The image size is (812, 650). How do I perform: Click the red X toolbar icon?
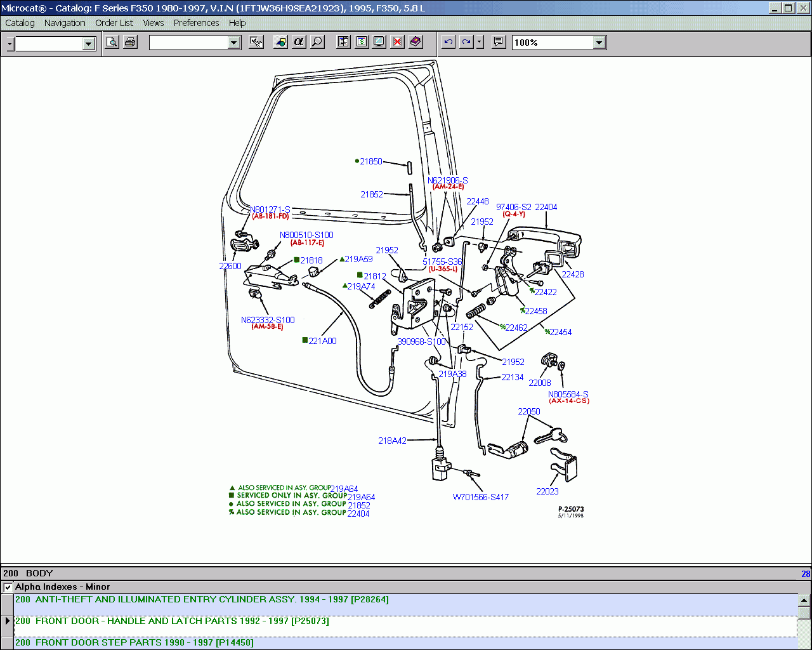(x=397, y=43)
